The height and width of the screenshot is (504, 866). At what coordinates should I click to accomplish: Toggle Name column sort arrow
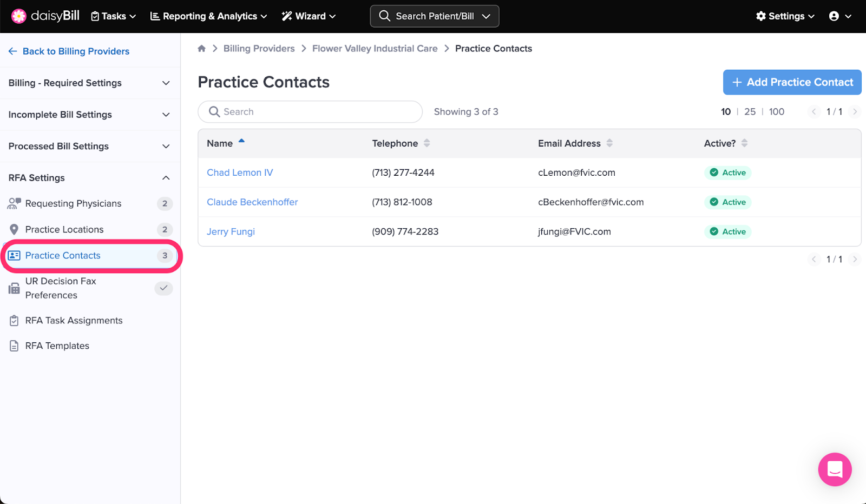click(x=241, y=142)
